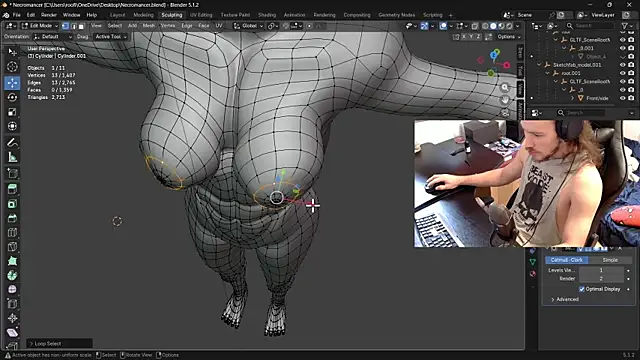Select the Transform tool
The height and width of the screenshot is (360, 640).
tap(12, 126)
